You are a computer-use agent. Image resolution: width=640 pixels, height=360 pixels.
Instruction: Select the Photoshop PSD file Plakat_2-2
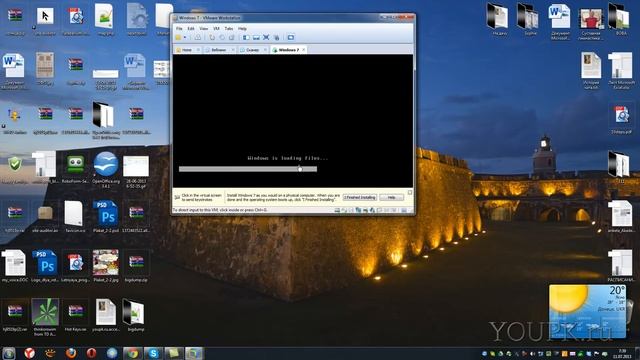pyautogui.click(x=106, y=216)
